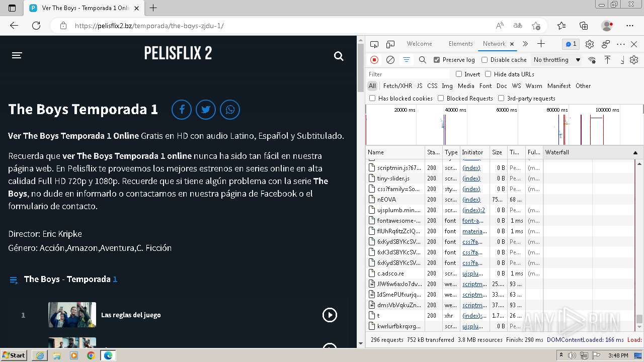Image resolution: width=644 pixels, height=362 pixels.
Task: Play episode Las reglas del juego
Action: pyautogui.click(x=330, y=315)
